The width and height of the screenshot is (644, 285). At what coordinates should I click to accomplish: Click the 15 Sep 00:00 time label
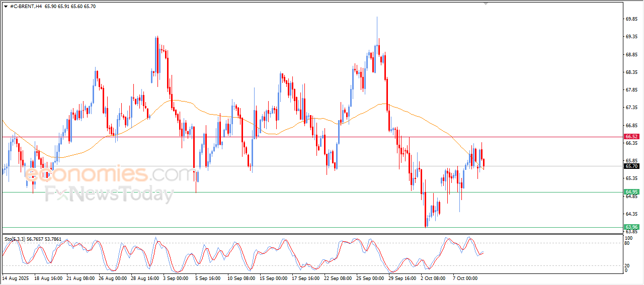pos(272,277)
